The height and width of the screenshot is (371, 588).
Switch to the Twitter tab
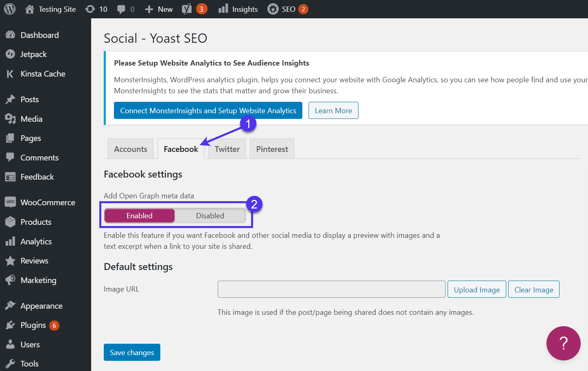[227, 149]
